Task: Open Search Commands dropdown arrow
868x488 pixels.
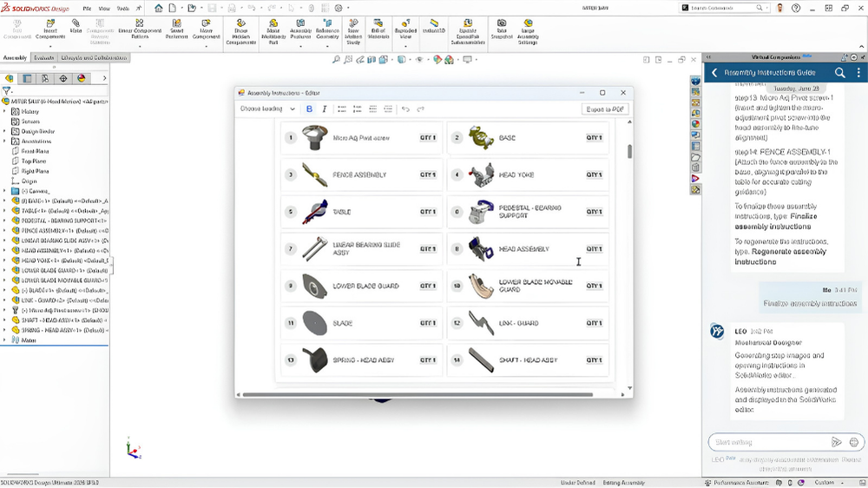Action: 766,8
